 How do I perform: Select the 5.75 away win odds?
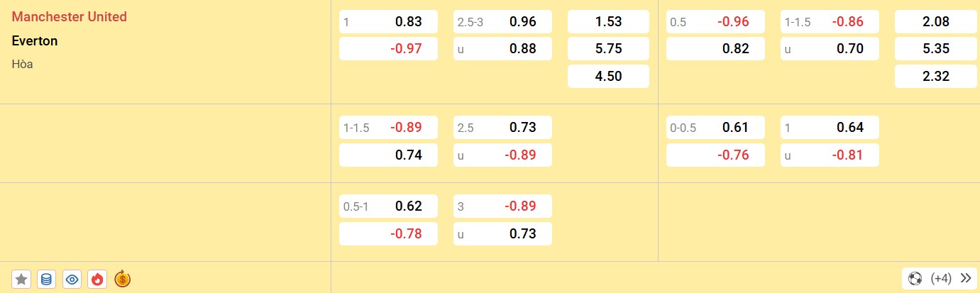(x=608, y=49)
